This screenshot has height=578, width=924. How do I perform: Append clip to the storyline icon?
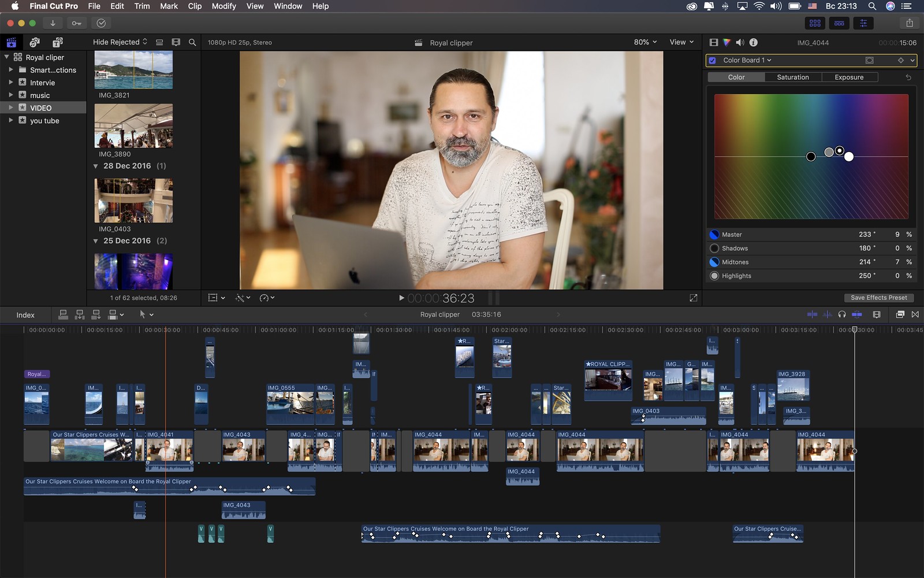point(96,314)
